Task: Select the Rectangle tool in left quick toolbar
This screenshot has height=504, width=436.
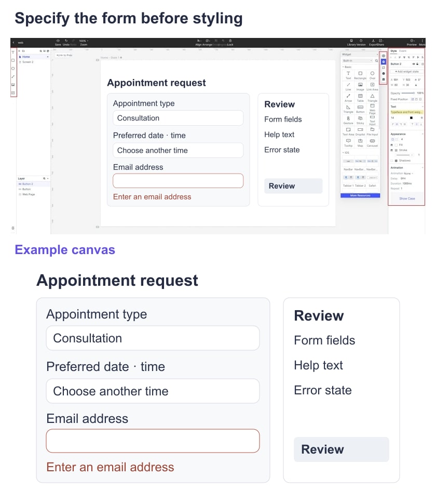Action: tap(13, 60)
